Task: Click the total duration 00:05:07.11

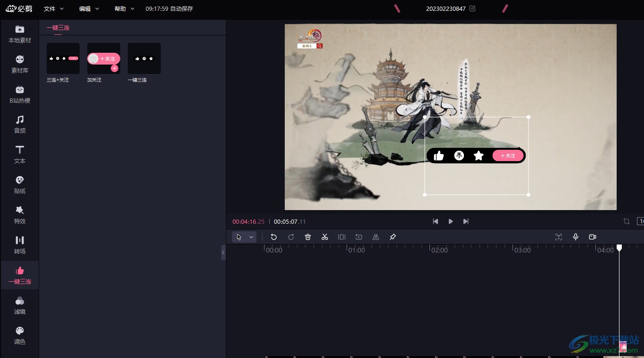Action: [x=290, y=222]
